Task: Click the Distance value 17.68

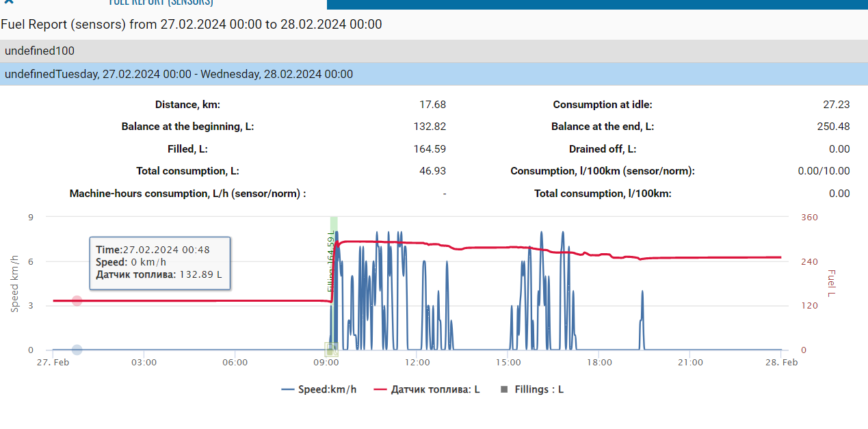Action: coord(432,105)
